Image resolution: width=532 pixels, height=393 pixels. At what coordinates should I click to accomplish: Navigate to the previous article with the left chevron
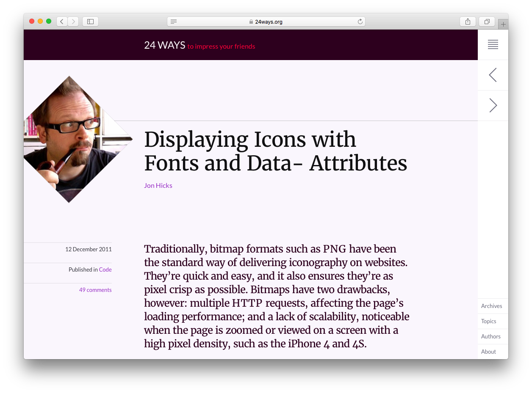coord(493,75)
